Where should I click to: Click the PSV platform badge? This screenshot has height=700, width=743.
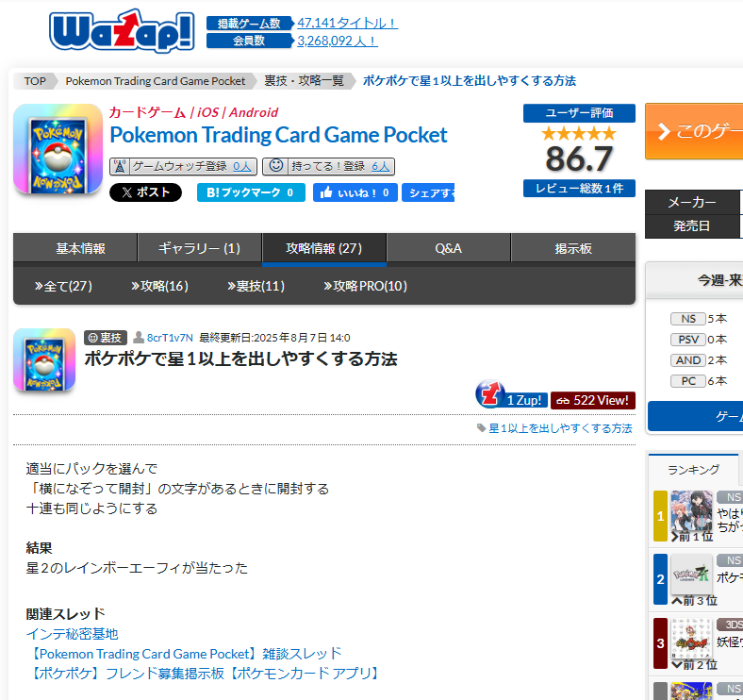pos(688,340)
